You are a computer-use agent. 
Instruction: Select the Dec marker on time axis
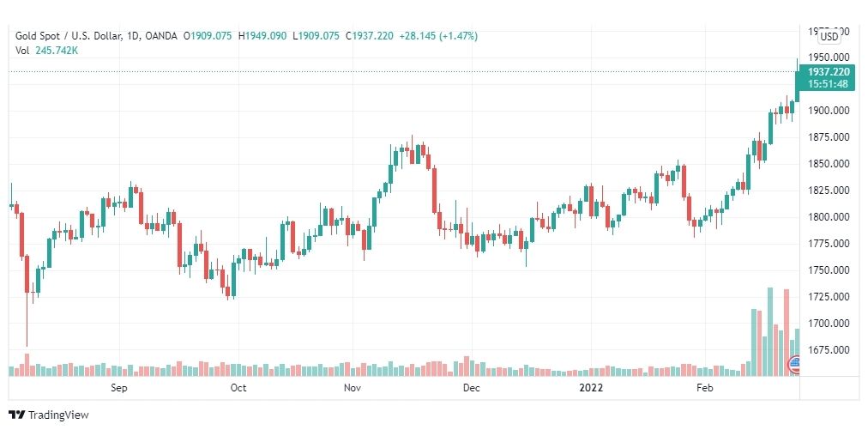click(x=471, y=388)
